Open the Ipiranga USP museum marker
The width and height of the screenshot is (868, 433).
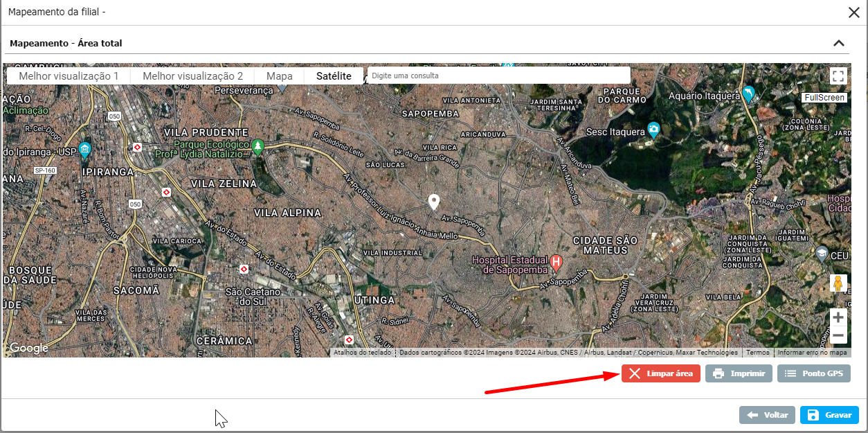coord(84,150)
